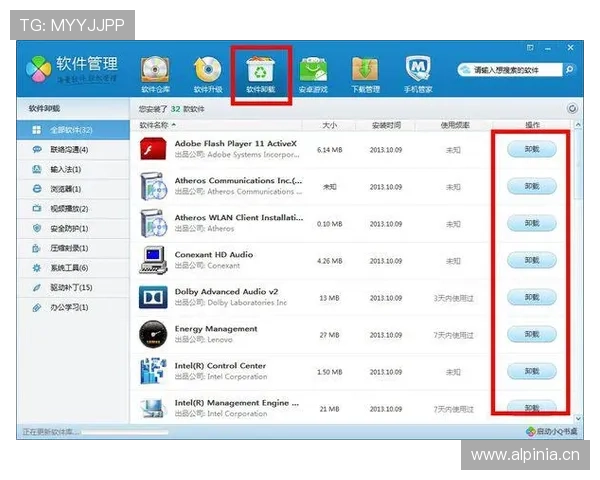Open the 下载管理 download manager icon

[x=365, y=71]
